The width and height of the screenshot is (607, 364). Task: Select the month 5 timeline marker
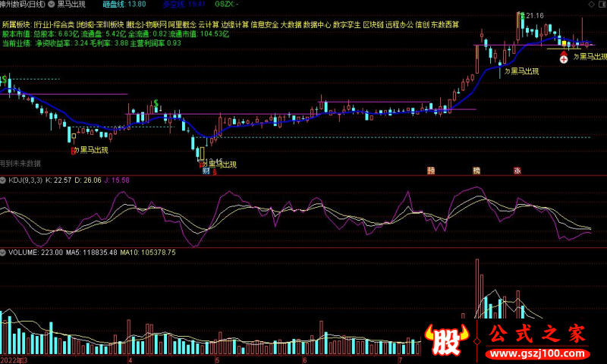[x=217, y=360]
